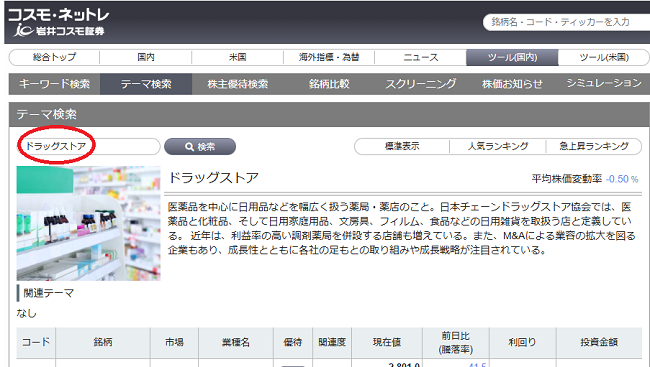Open the 国内 tab
The height and width of the screenshot is (367, 650).
point(146,57)
